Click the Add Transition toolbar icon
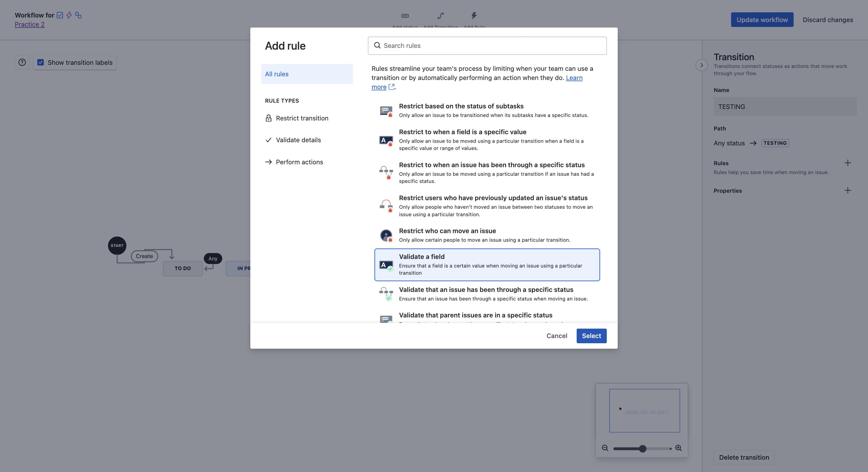Screen dimensions: 868x472 coord(441,16)
